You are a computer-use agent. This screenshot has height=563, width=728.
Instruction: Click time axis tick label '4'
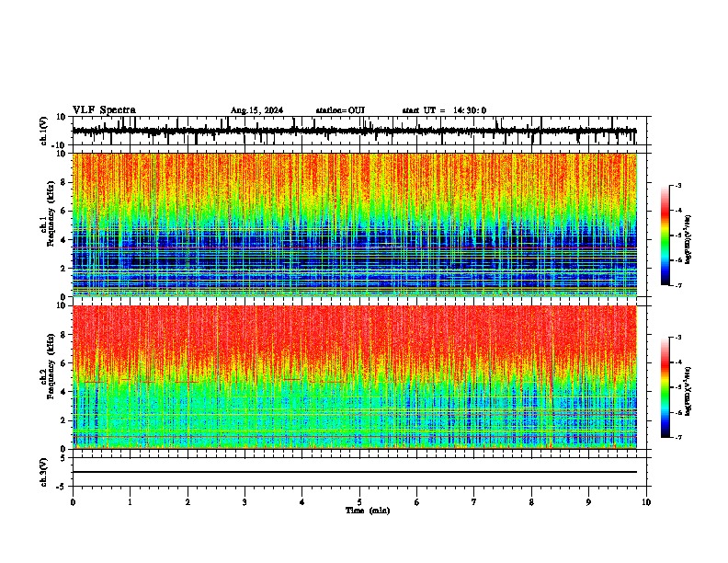[302, 502]
